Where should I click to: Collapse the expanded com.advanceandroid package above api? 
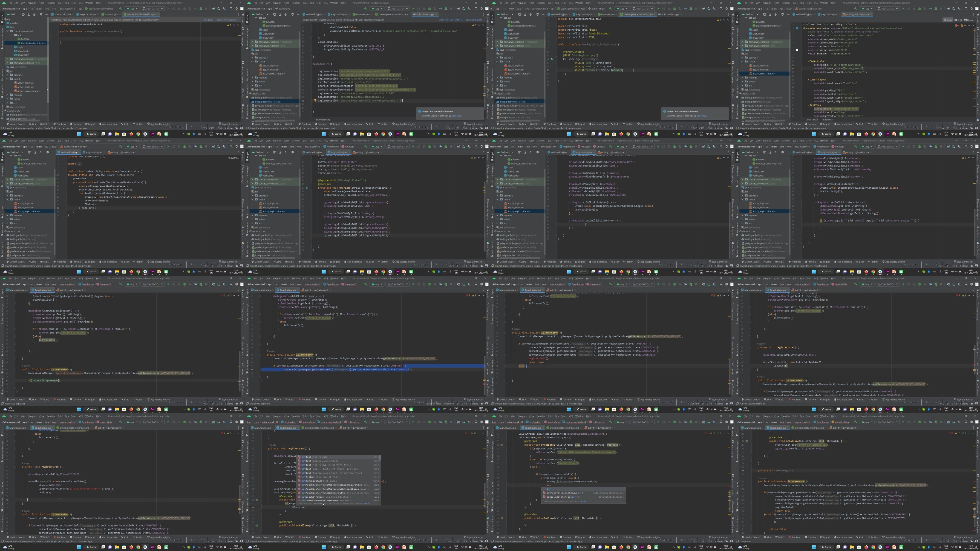pos(7,31)
